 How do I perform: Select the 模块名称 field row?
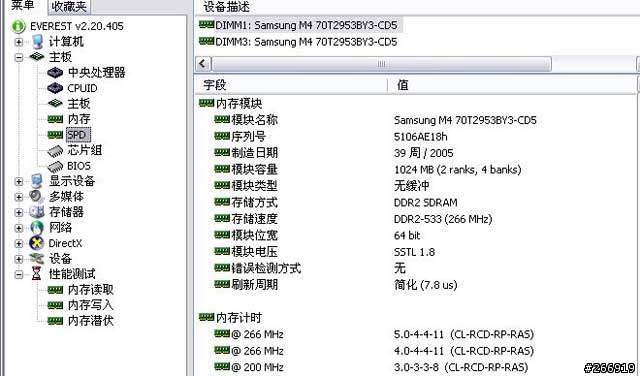click(x=254, y=120)
